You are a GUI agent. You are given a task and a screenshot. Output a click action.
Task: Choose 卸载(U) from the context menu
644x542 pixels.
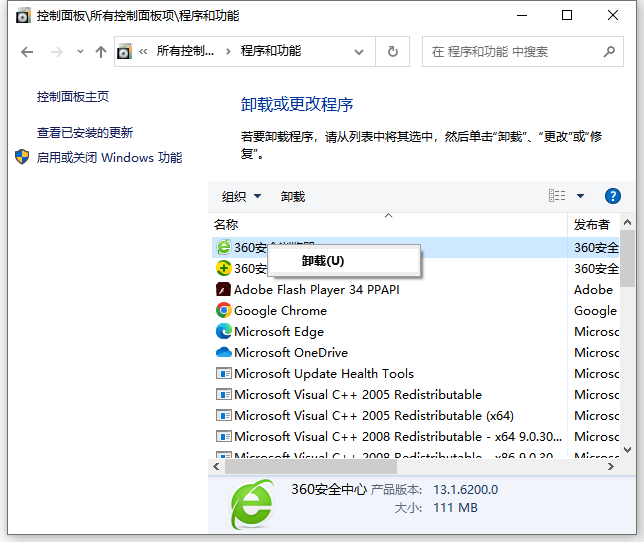coord(322,261)
